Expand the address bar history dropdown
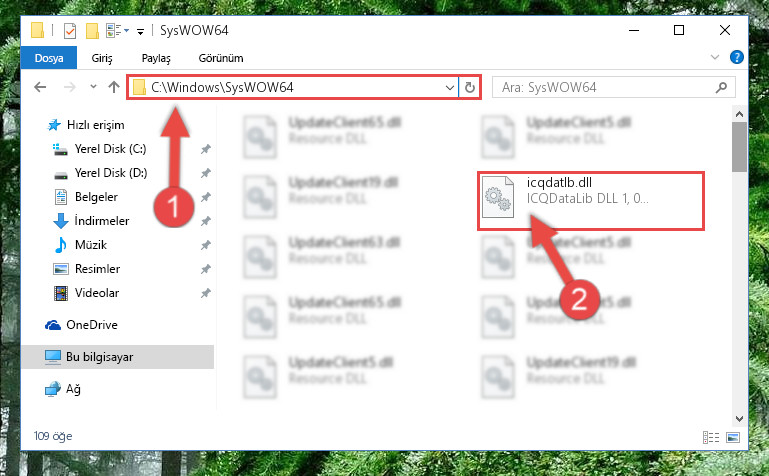The width and height of the screenshot is (769, 476). click(449, 88)
